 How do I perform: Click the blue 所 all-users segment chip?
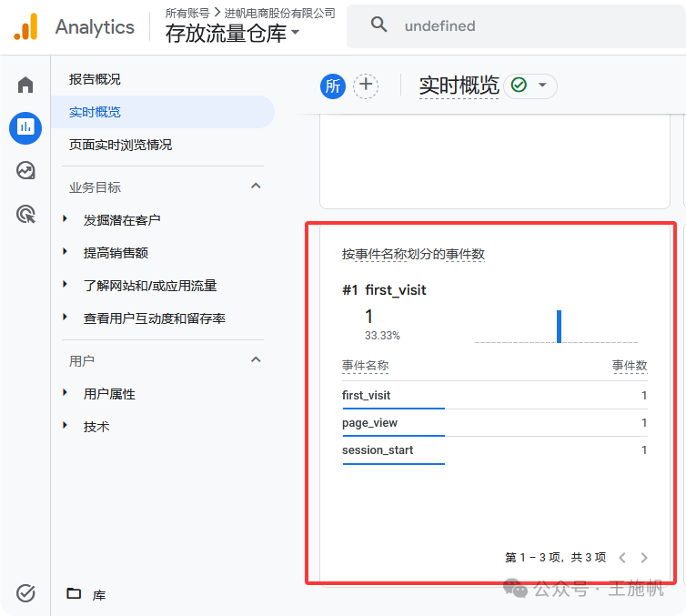click(x=333, y=86)
